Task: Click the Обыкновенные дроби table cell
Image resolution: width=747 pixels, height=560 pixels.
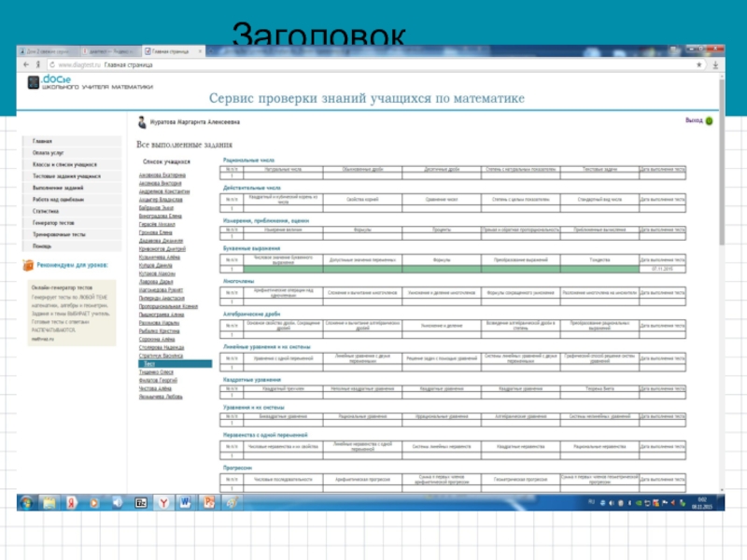Action: (362, 170)
